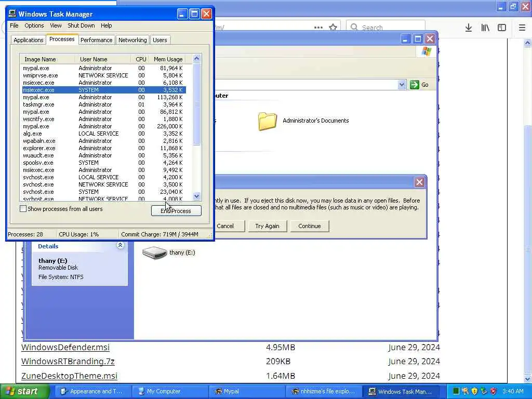Select the wuauclt.exe process row

pos(103,155)
